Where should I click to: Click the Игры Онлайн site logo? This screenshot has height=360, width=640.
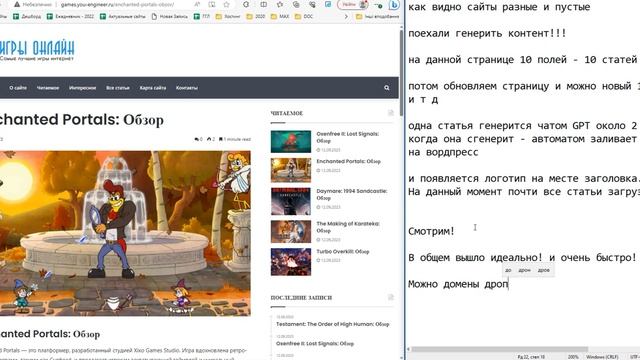pyautogui.click(x=37, y=51)
